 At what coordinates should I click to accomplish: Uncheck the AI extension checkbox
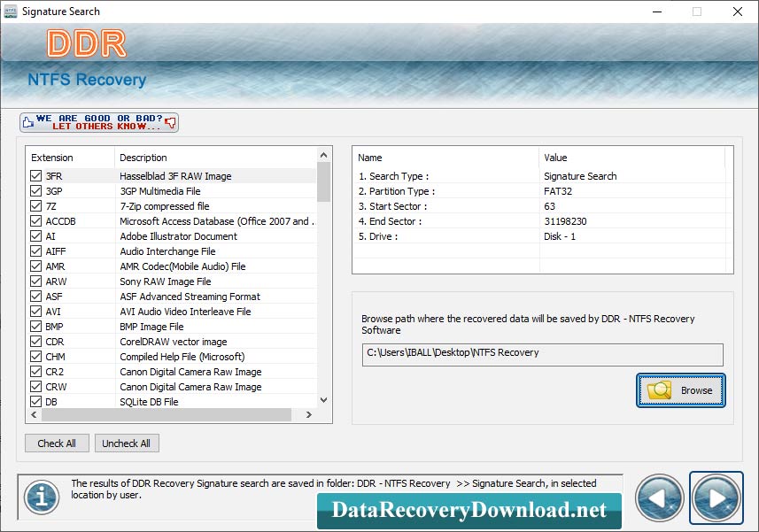pos(35,236)
